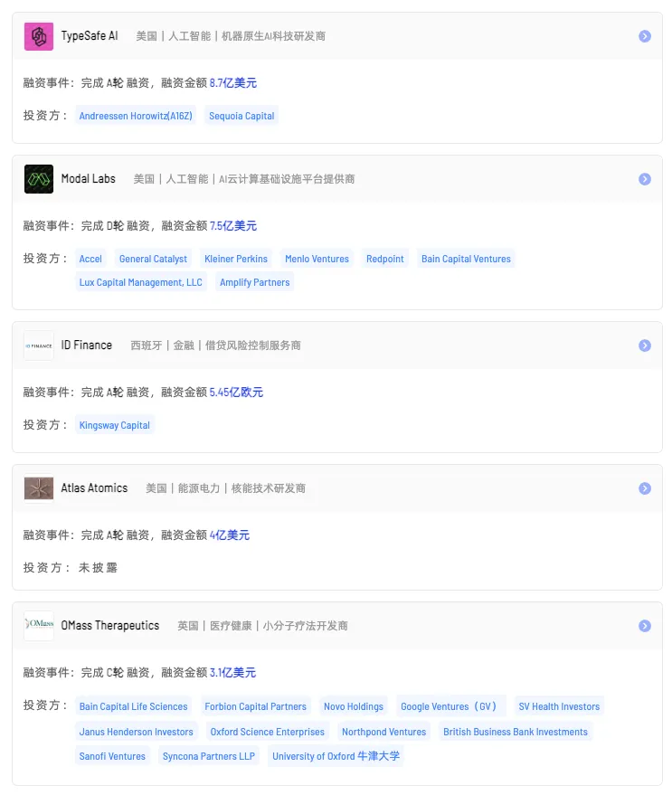Screen dimensions: 672x795
Task: Click the Forbion Capital Partners tag
Action: (256, 706)
